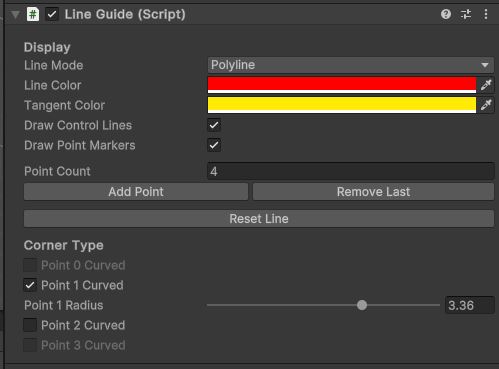Click the Add Point button
This screenshot has width=499, height=369.
[x=136, y=192]
